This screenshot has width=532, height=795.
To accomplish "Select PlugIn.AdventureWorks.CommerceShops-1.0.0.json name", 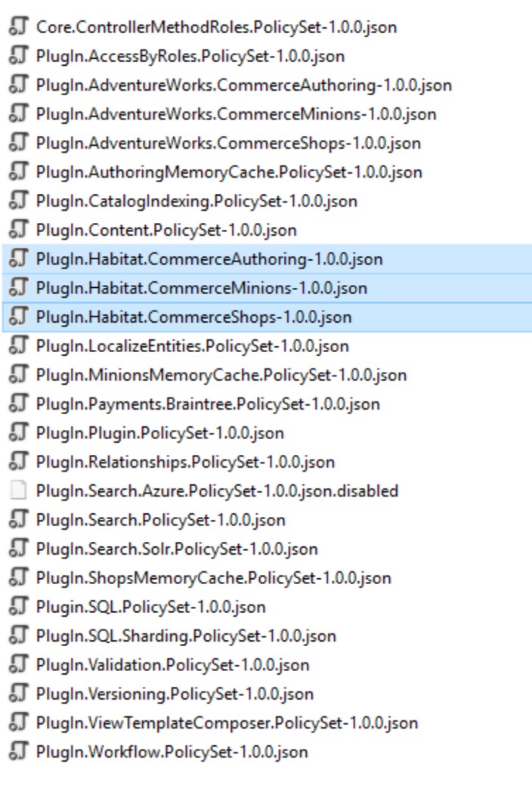I will 228,143.
